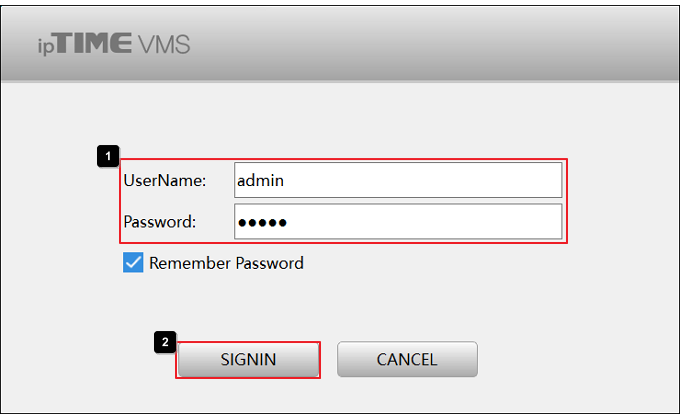This screenshot has height=418, width=680.
Task: Click the ipTIME VMS logo
Action: [x=114, y=44]
